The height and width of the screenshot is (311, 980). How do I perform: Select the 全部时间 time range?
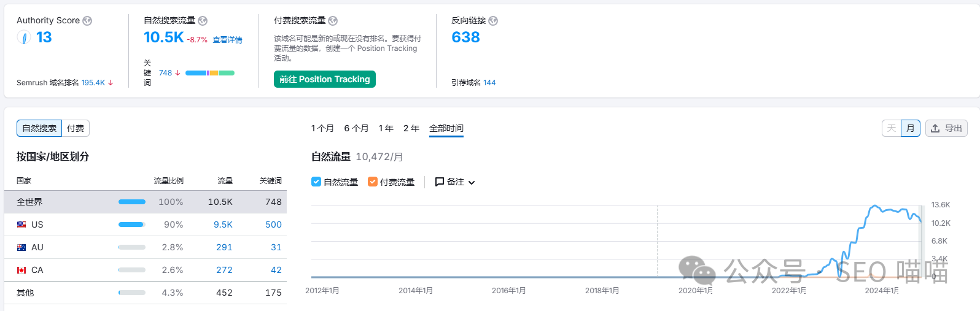446,128
